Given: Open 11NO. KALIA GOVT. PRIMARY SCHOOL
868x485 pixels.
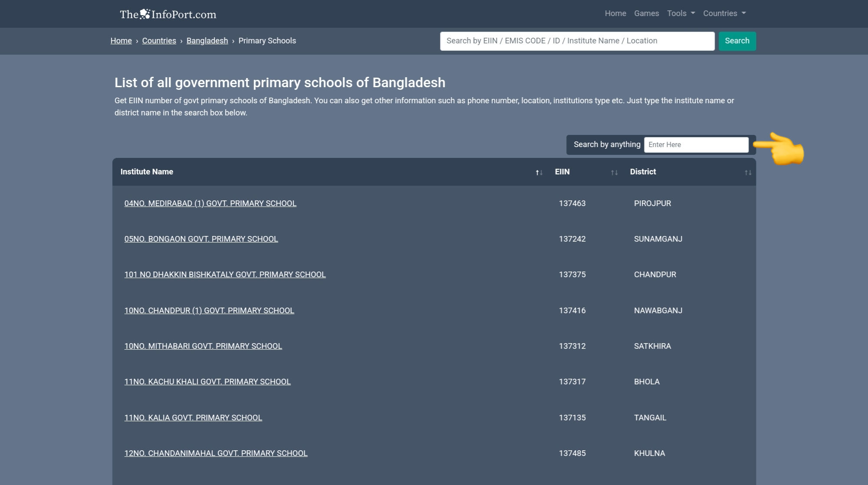Looking at the screenshot, I should tap(193, 418).
